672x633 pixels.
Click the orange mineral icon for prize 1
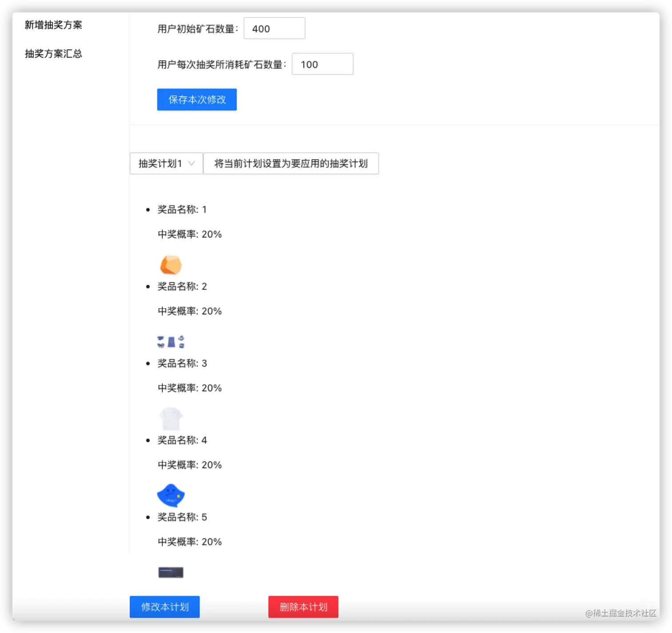click(171, 264)
